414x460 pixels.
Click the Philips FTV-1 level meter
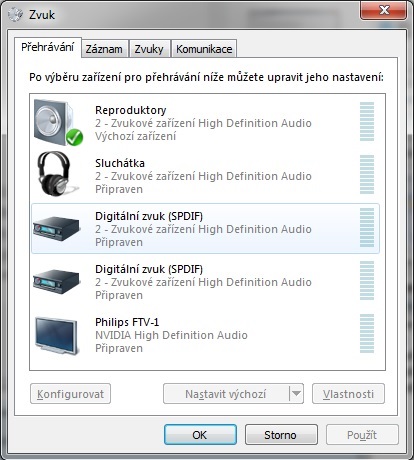tap(367, 333)
